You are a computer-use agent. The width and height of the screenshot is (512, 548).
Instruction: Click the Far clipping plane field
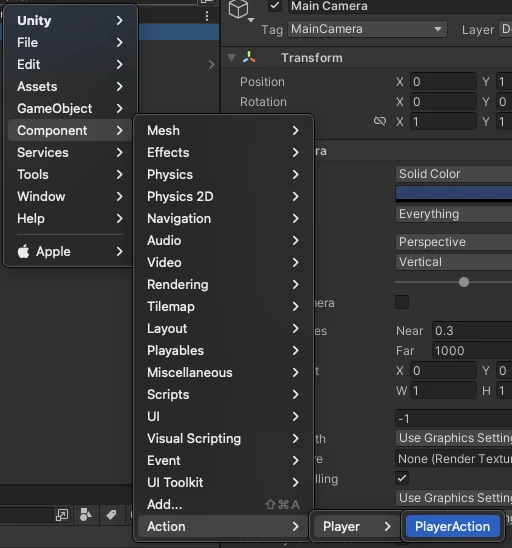pos(472,351)
